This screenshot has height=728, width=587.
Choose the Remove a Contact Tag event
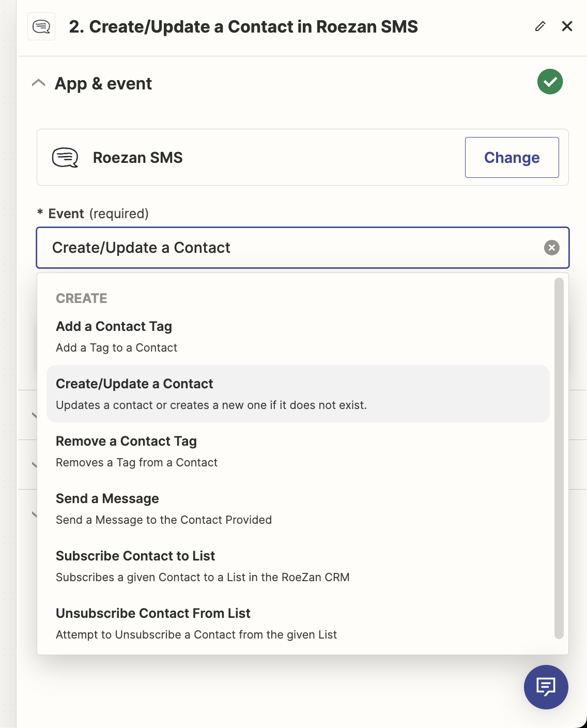tap(298, 451)
